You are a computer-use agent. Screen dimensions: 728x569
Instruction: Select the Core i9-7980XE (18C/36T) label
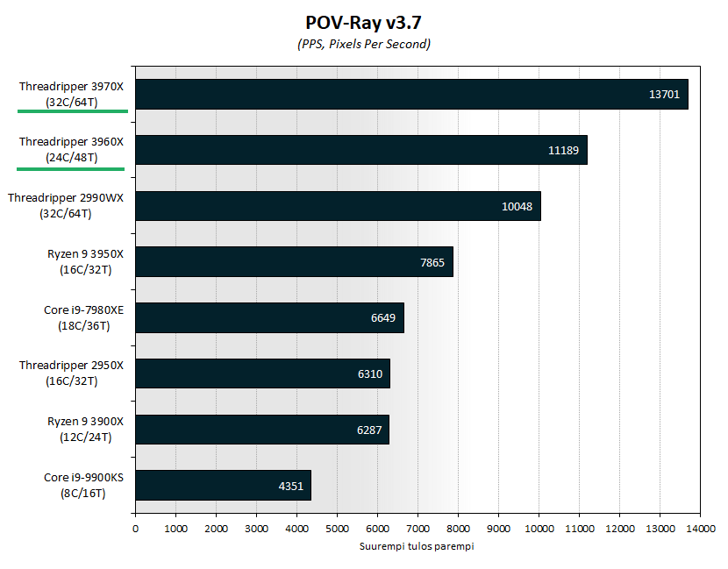click(x=83, y=317)
